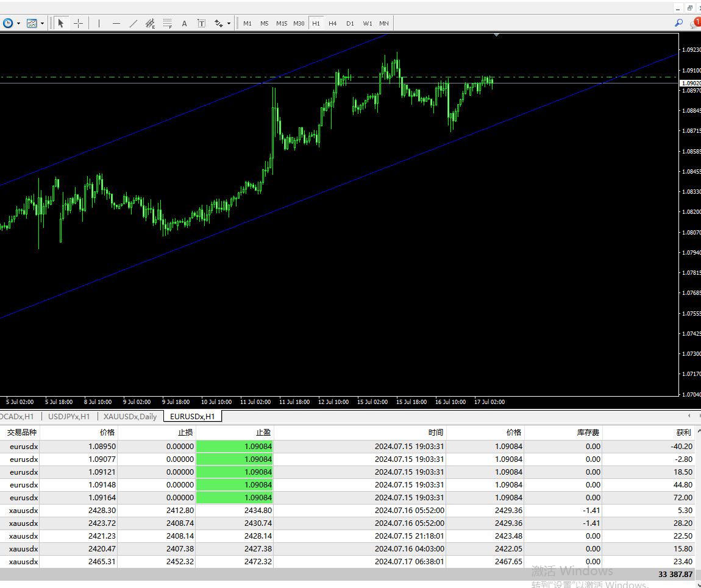701x588 pixels.
Task: Switch chart to M15 timeframe
Action: point(282,23)
